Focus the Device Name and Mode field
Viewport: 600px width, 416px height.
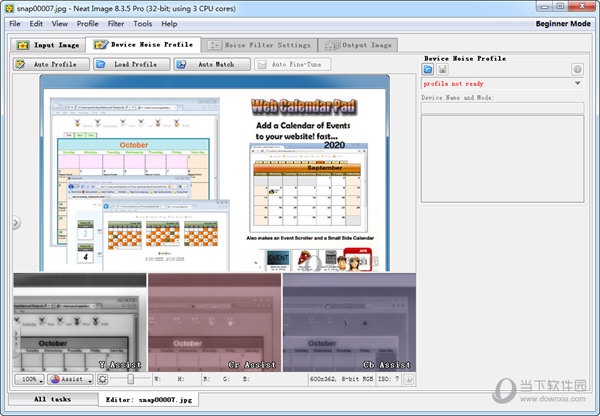coord(502,108)
